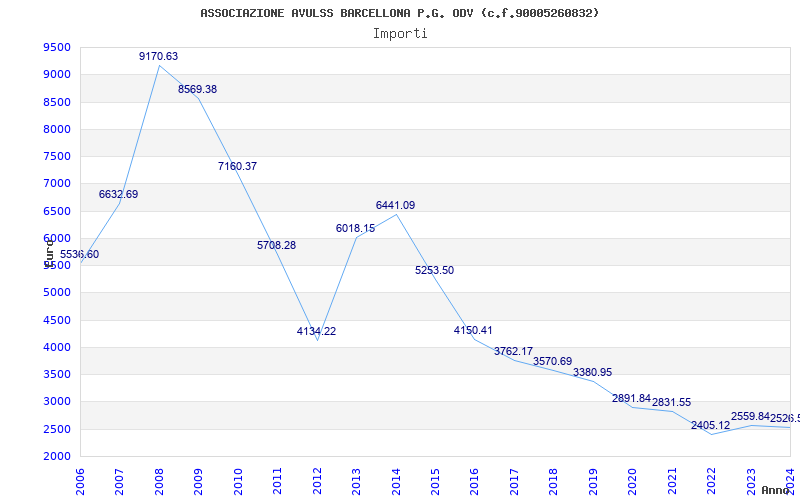Click the 2006 x-axis year label
800x500 pixels.
[x=80, y=482]
